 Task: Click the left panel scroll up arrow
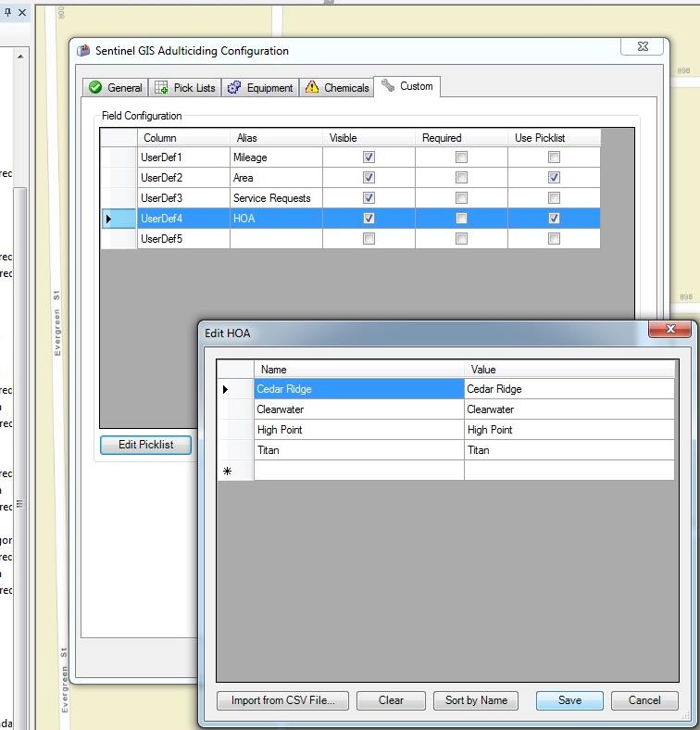pos(20,57)
